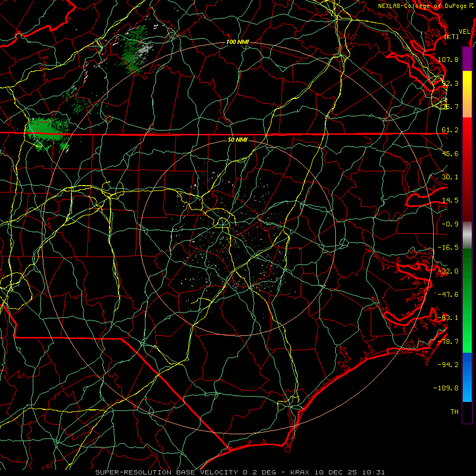Image resolution: width=476 pixels, height=476 pixels.
Task: Select the -109.8 value on velocity scale
Action: (x=446, y=388)
